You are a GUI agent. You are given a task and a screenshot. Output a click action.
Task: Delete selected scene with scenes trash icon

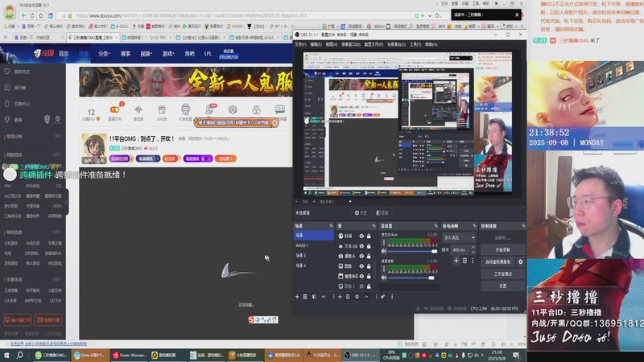[305, 297]
